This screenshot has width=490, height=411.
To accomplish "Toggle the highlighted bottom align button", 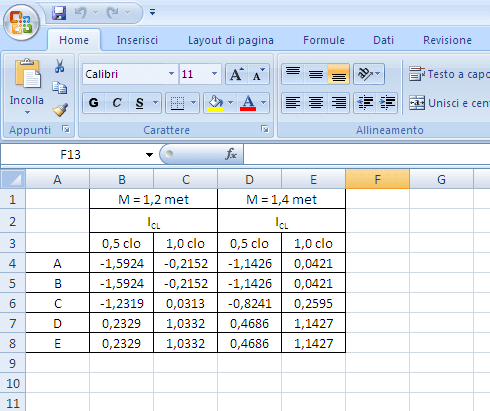I will pos(339,74).
